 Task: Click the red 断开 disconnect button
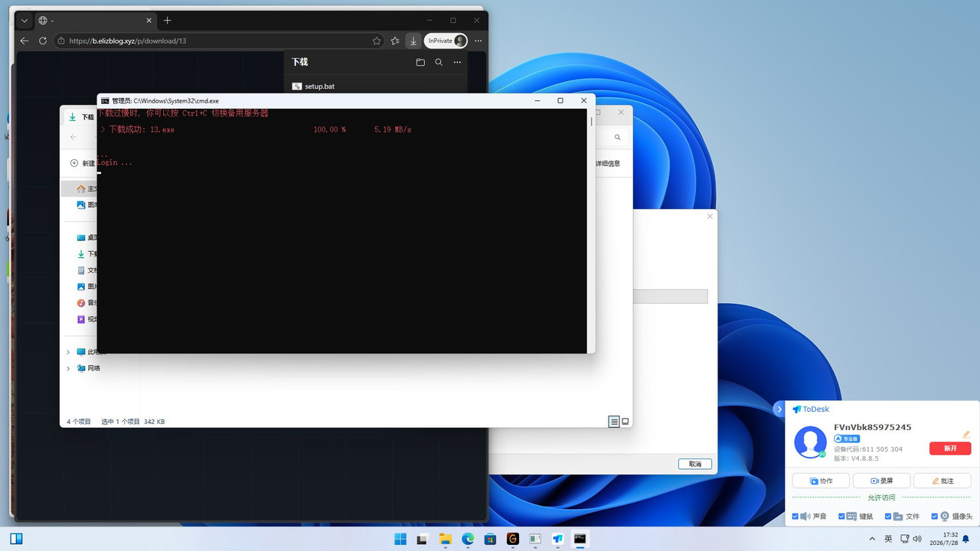(950, 449)
